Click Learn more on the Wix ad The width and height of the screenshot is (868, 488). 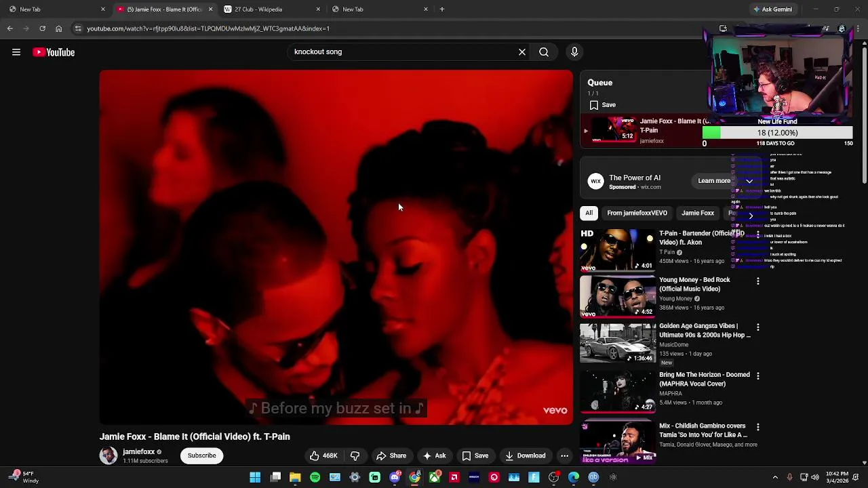tap(714, 181)
